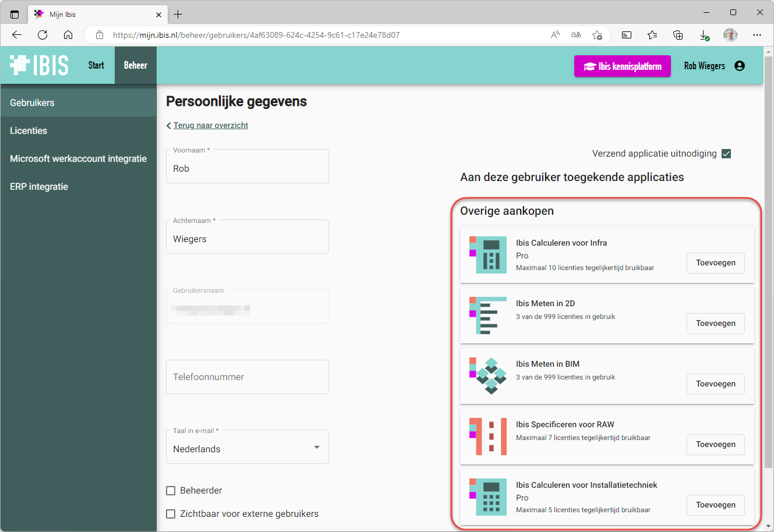The height and width of the screenshot is (532, 774).
Task: Click the browser profile picture
Action: pyautogui.click(x=730, y=35)
